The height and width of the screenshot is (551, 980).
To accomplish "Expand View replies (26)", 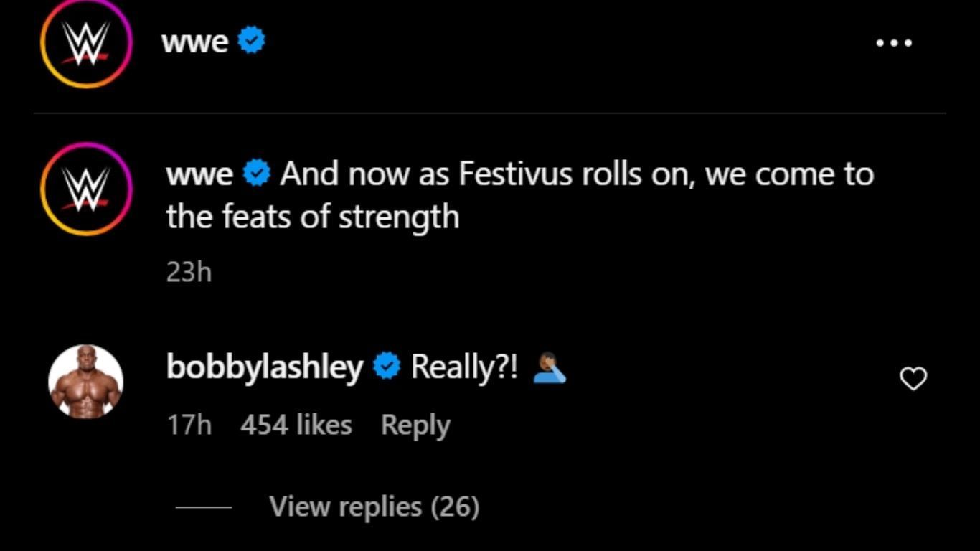I will point(374,507).
